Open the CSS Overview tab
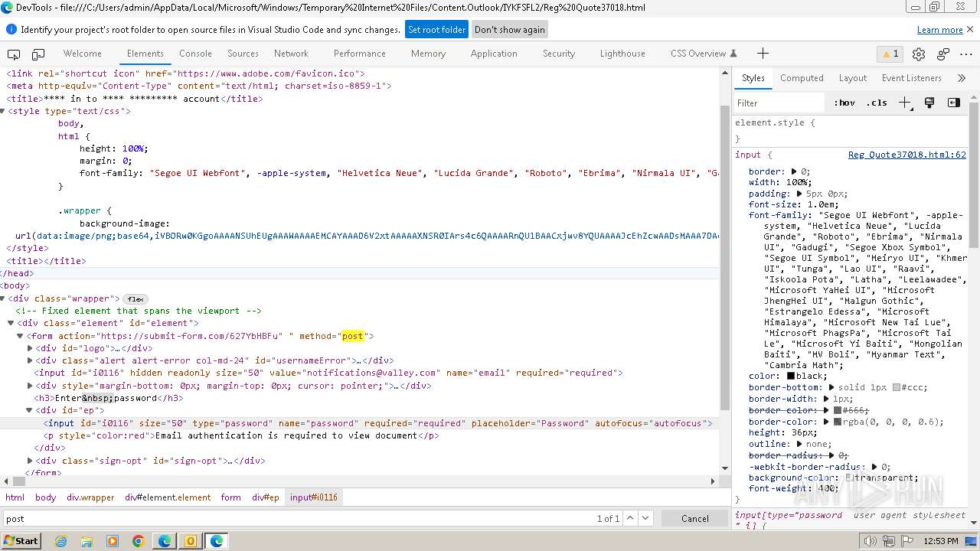 tap(703, 54)
